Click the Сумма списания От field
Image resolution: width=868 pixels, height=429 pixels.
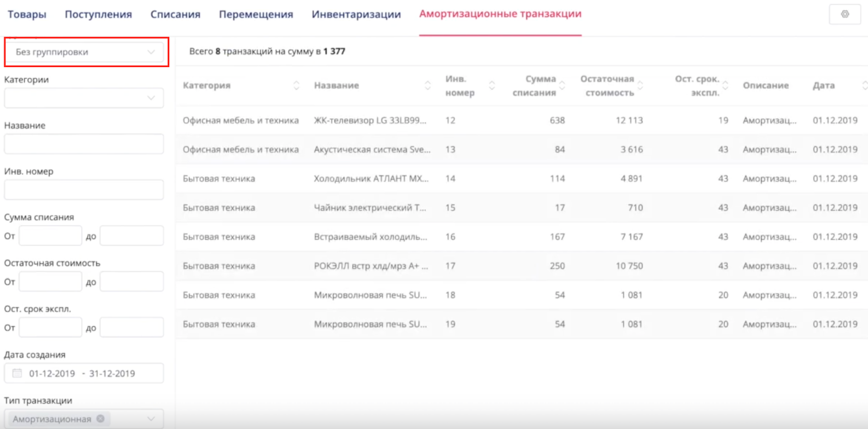[x=50, y=236]
